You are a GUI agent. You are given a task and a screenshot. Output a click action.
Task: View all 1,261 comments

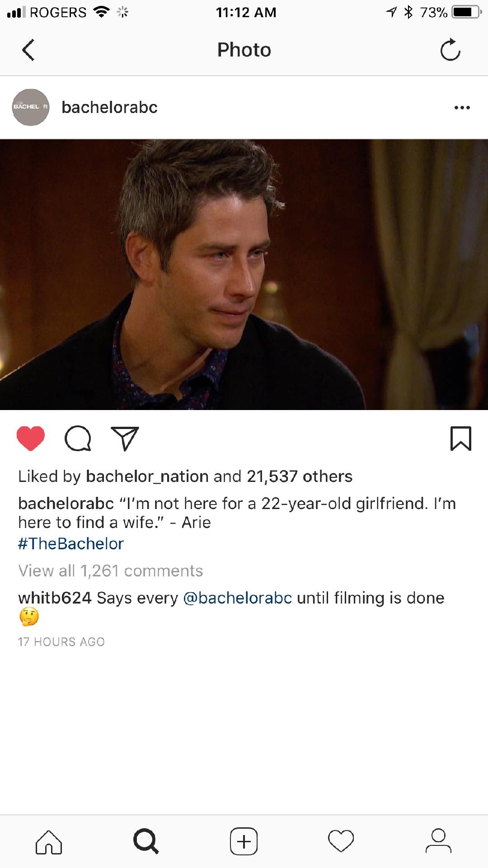point(111,571)
